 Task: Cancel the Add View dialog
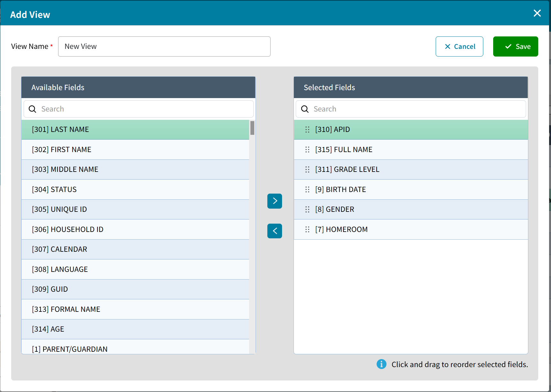pos(459,46)
